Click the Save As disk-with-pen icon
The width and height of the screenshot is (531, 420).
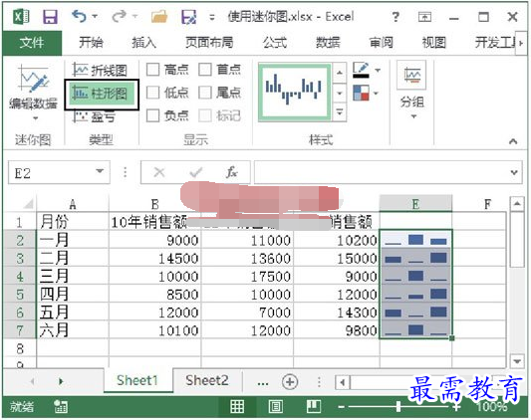tap(188, 17)
